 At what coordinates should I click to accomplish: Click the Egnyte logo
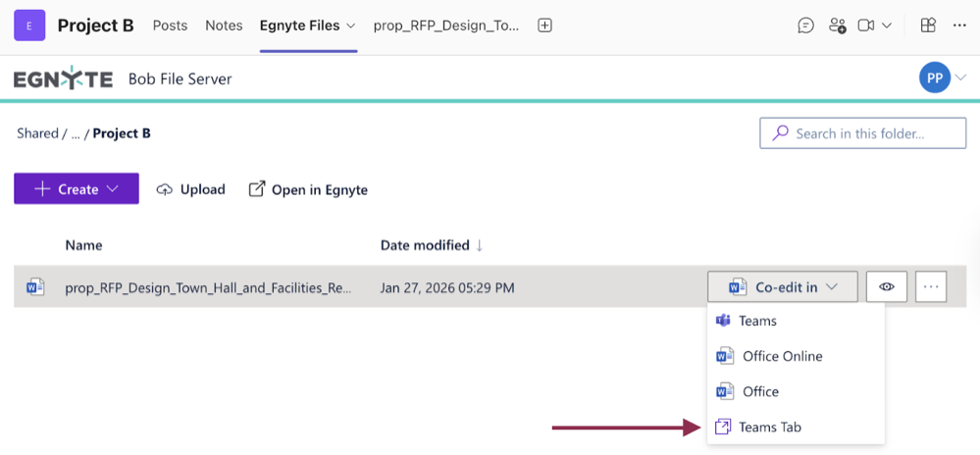[63, 79]
